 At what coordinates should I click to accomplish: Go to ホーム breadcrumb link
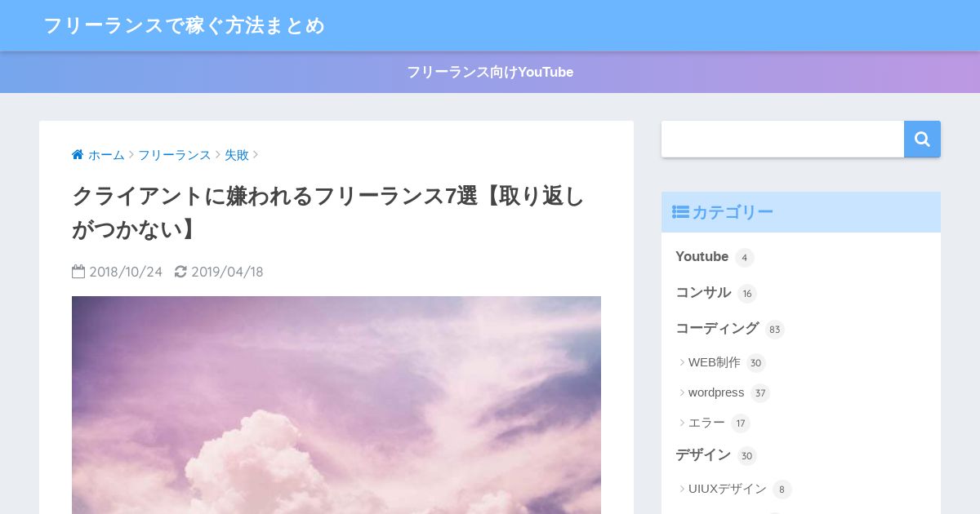[106, 155]
